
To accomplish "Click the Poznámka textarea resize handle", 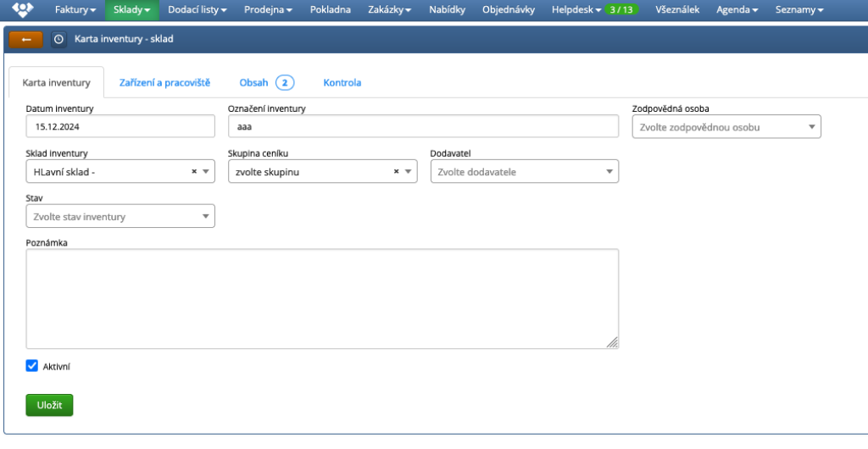I will 612,342.
